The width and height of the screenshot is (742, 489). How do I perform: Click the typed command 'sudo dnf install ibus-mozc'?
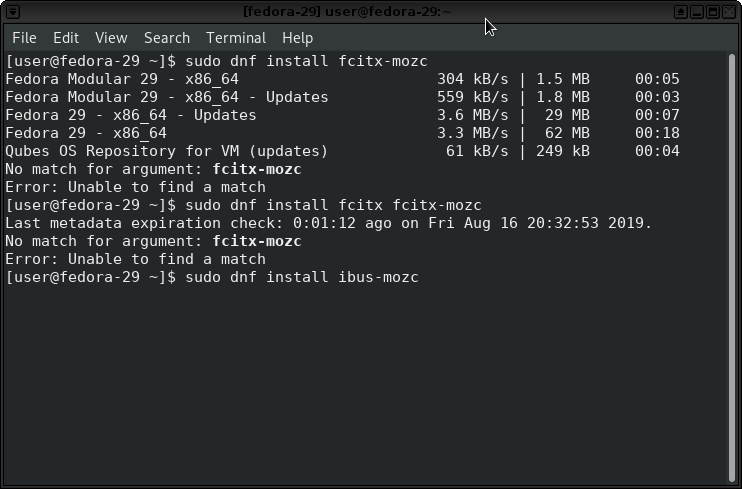pos(300,277)
